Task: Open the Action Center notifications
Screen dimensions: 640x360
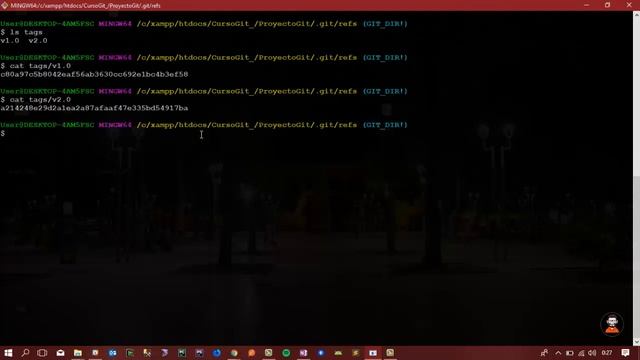Action: pyautogui.click(x=625, y=353)
